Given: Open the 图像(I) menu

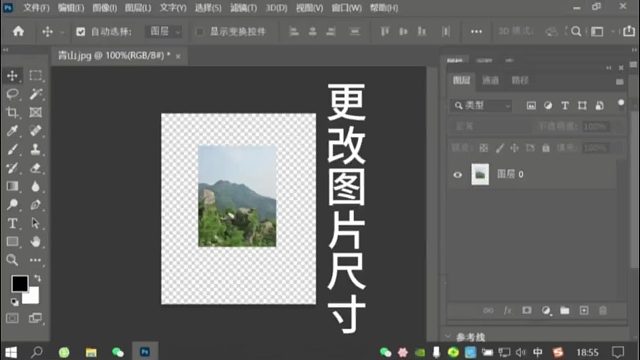Looking at the screenshot, I should point(104,8).
